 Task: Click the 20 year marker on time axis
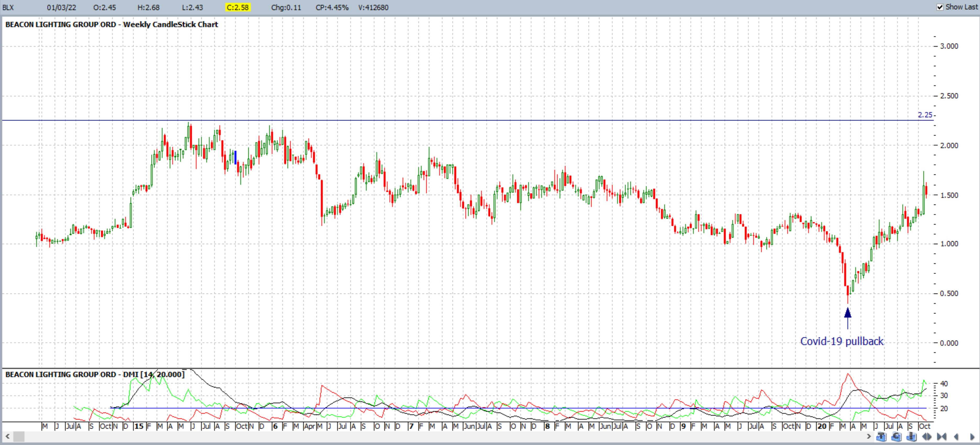point(822,426)
